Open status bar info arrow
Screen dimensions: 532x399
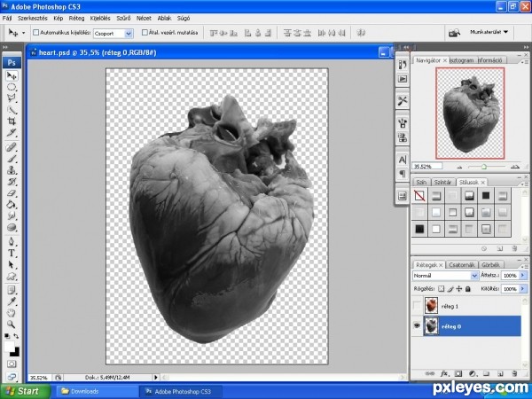click(156, 378)
